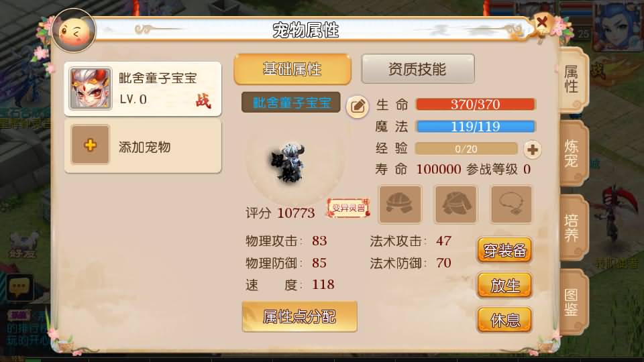
Task: Click the 穿装备 button
Action: click(x=504, y=250)
